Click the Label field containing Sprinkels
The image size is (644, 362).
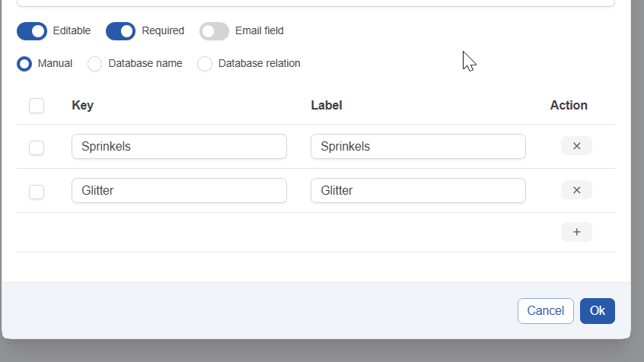pos(418,147)
